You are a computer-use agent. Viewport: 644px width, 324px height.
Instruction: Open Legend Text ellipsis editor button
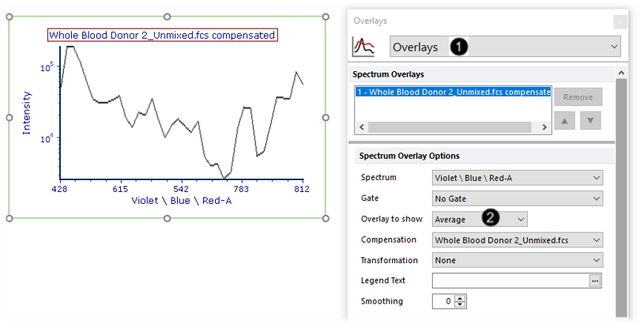(x=595, y=281)
